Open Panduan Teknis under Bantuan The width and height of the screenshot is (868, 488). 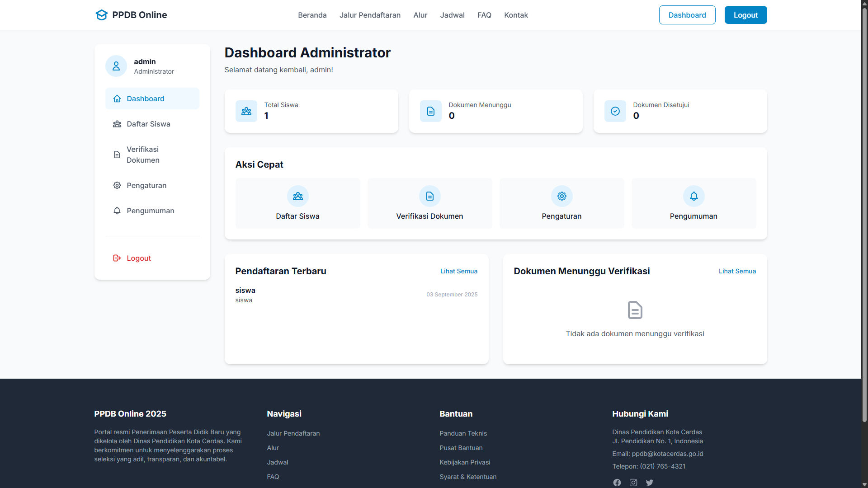[x=463, y=433]
